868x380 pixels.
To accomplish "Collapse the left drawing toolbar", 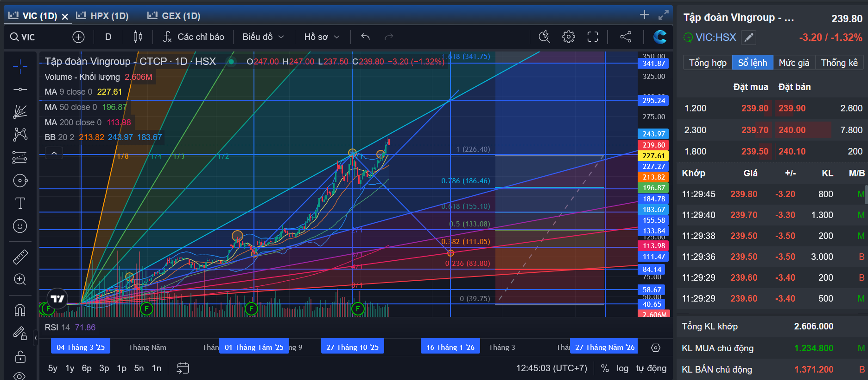I will tap(35, 338).
